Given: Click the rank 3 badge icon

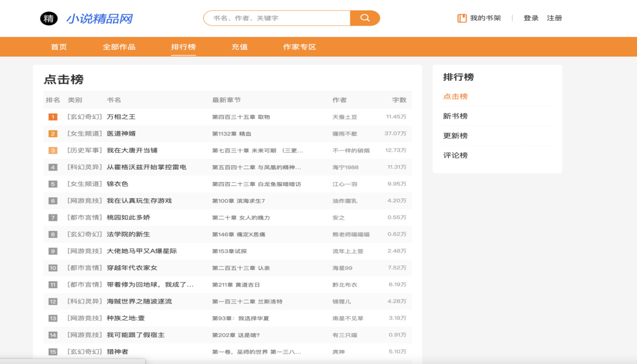Looking at the screenshot, I should (53, 151).
